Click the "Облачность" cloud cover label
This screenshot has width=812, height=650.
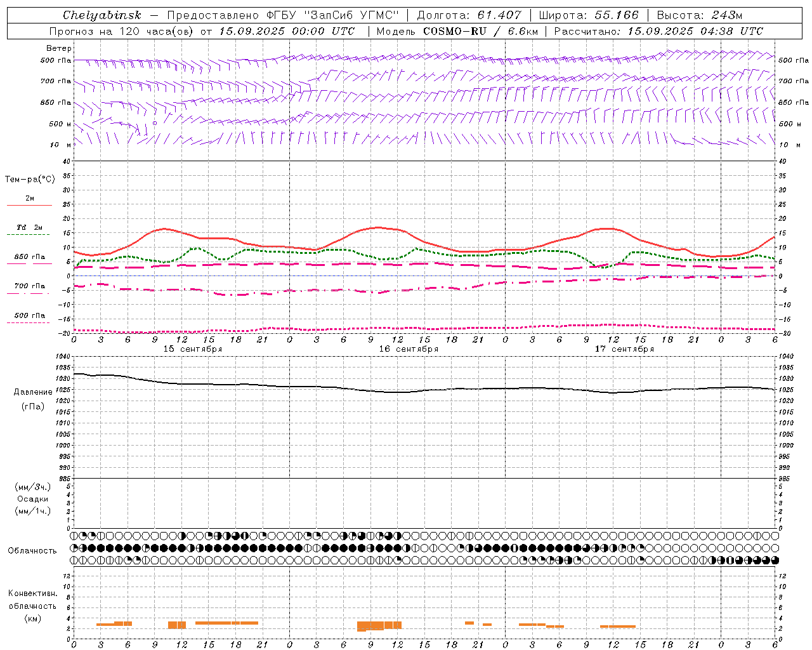(32, 551)
